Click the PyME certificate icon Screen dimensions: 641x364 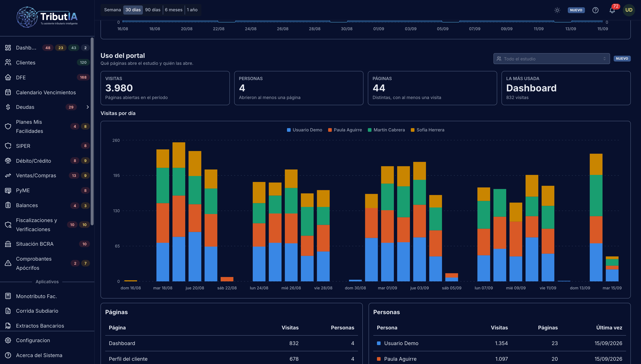(8, 191)
